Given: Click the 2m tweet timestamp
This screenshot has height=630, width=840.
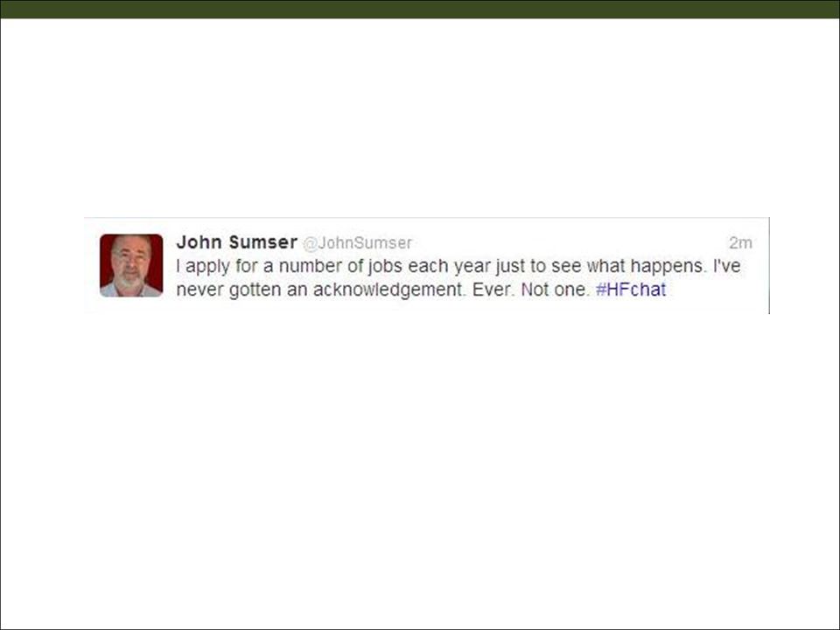Looking at the screenshot, I should point(740,243).
